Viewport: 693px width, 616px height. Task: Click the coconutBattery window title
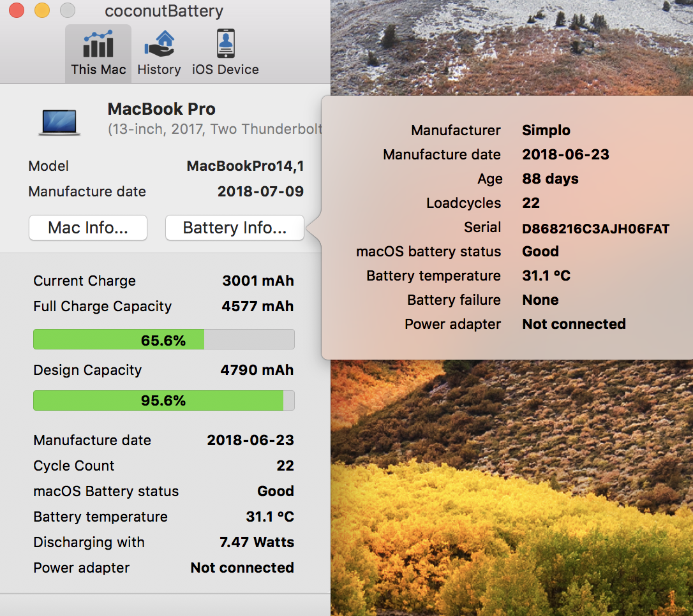pos(164,11)
